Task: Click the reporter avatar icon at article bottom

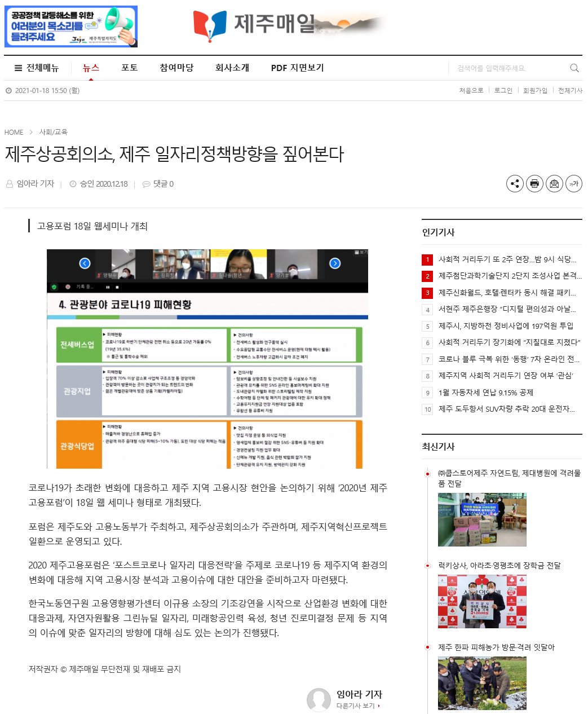Action: pos(319,699)
